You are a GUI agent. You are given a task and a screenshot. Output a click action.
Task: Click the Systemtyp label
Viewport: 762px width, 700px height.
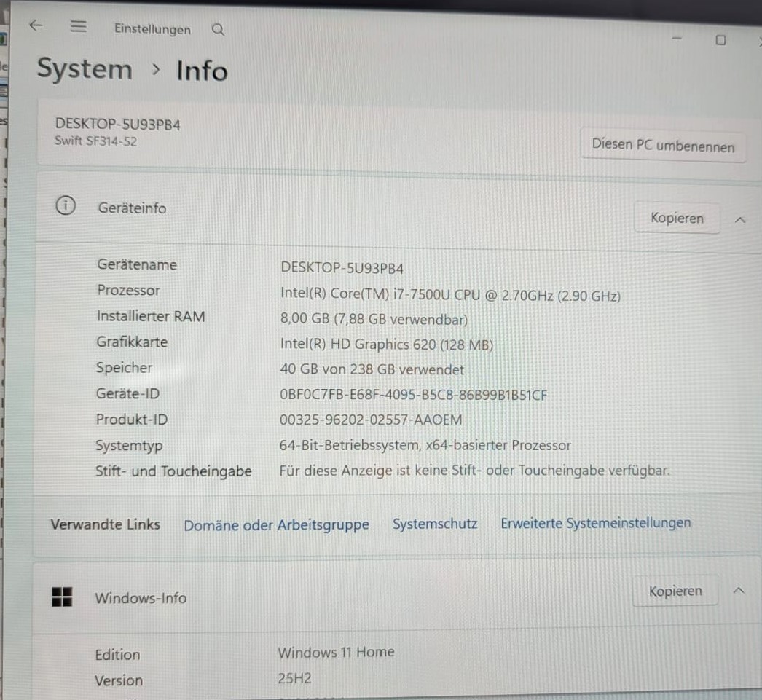click(x=129, y=446)
